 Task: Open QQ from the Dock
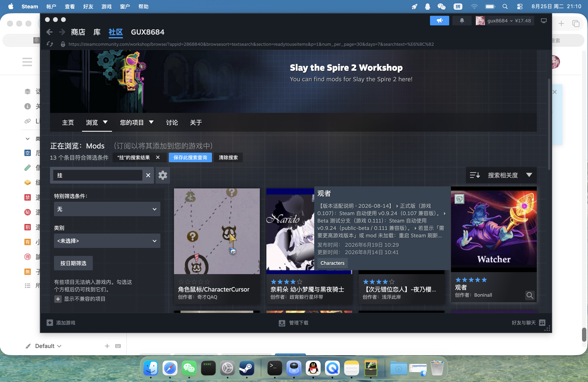[x=313, y=368]
